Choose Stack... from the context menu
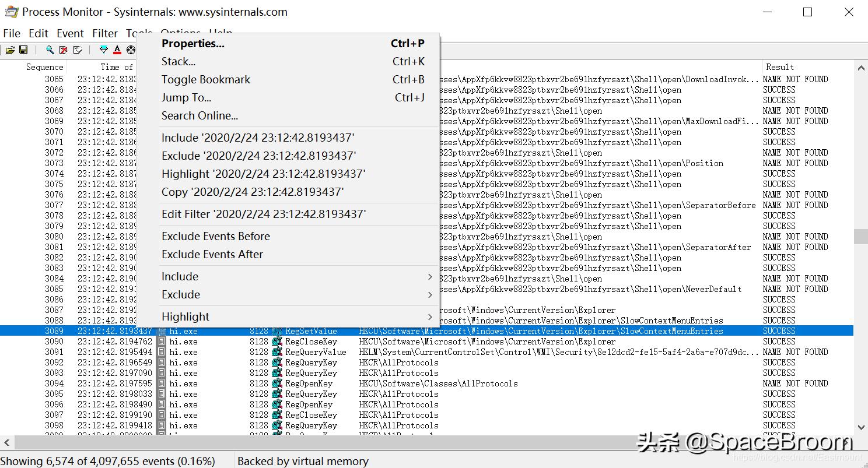The height and width of the screenshot is (468, 868). click(x=288, y=62)
